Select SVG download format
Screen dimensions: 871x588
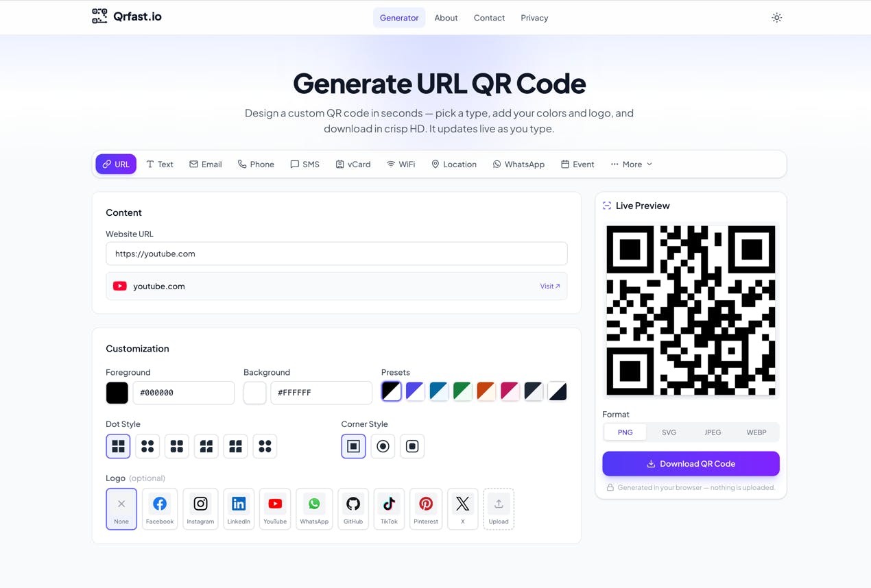tap(669, 432)
